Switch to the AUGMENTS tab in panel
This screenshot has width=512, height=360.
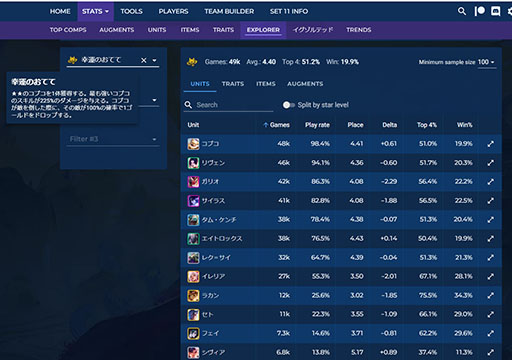305,84
